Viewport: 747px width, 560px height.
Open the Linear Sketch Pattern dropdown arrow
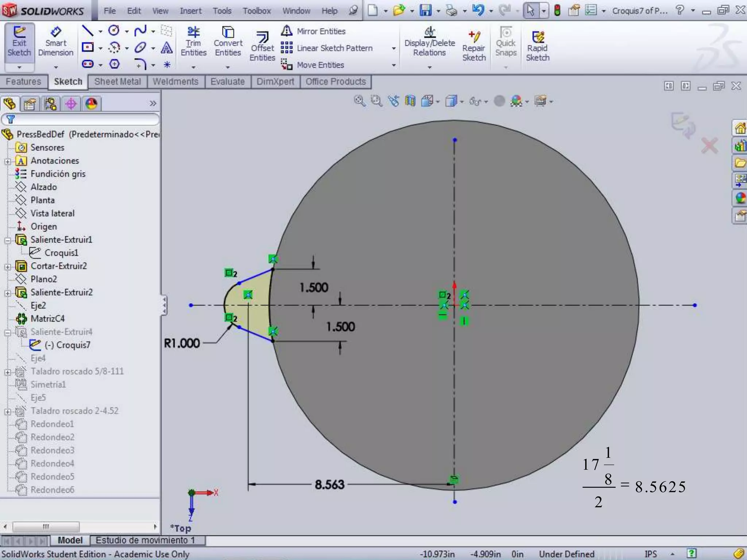394,48
